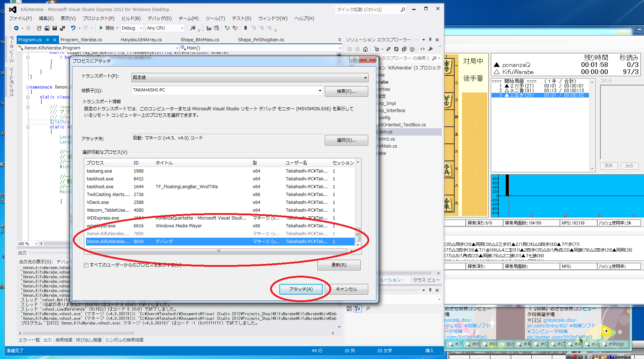This screenshot has width=644, height=359.
Task: Click the process list horizontal scrollbar
Action: click(x=219, y=251)
